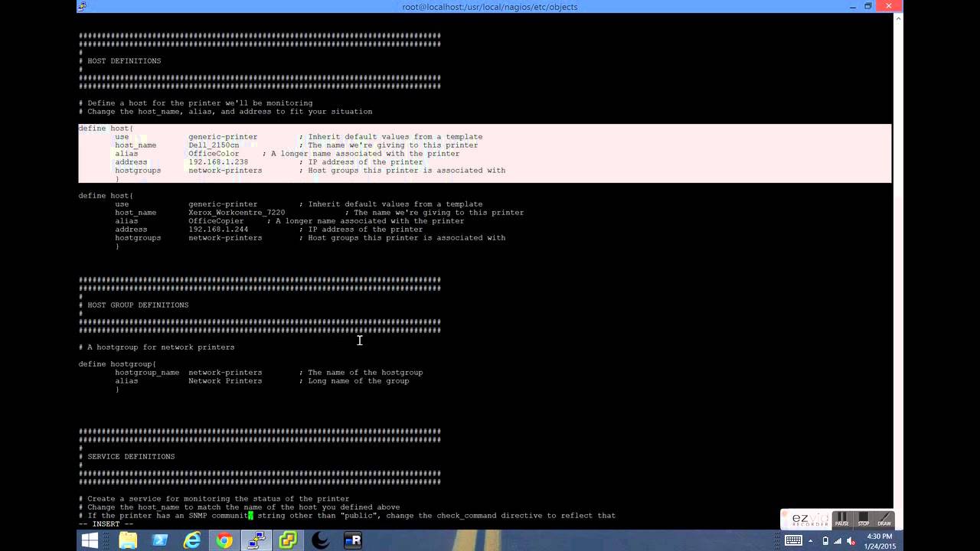Viewport: 980px width, 551px height.
Task: Click the battery tray icon
Action: pos(825,540)
